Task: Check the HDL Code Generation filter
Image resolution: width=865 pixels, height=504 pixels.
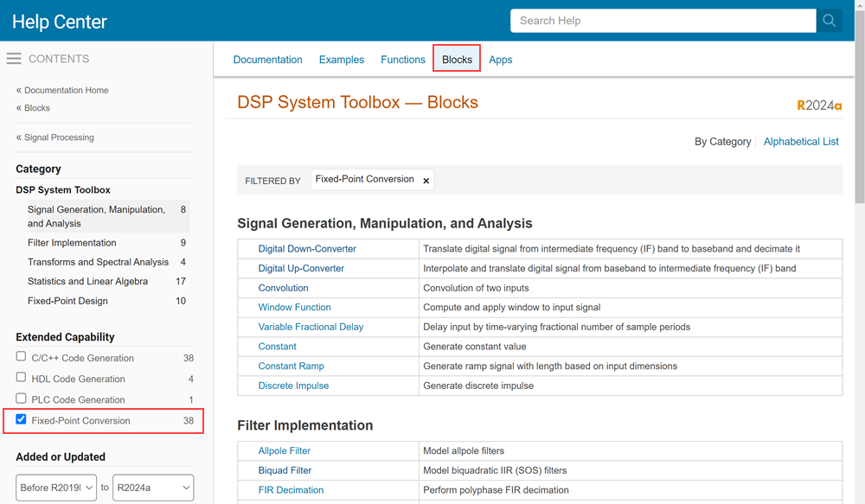Action: (x=22, y=378)
